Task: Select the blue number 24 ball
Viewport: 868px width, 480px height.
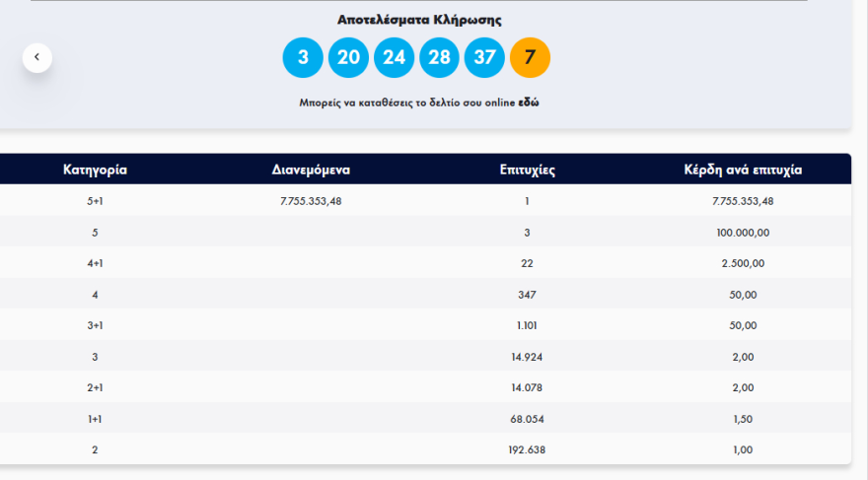Action: coord(394,57)
